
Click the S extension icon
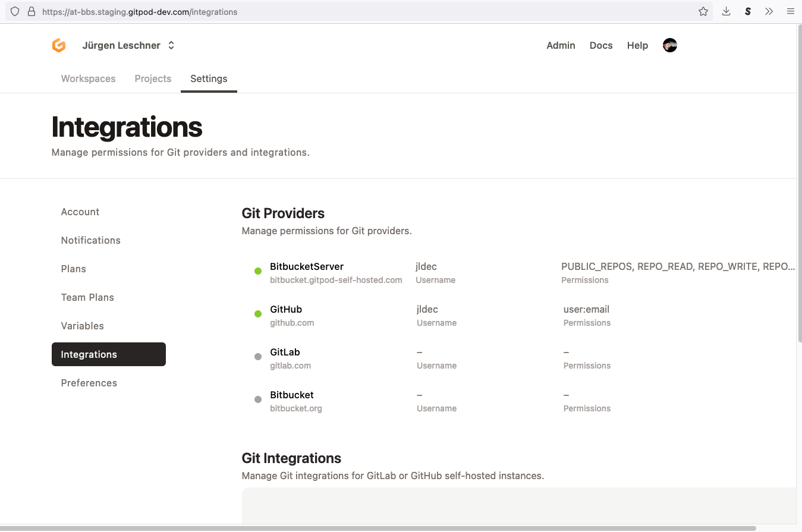click(x=748, y=11)
